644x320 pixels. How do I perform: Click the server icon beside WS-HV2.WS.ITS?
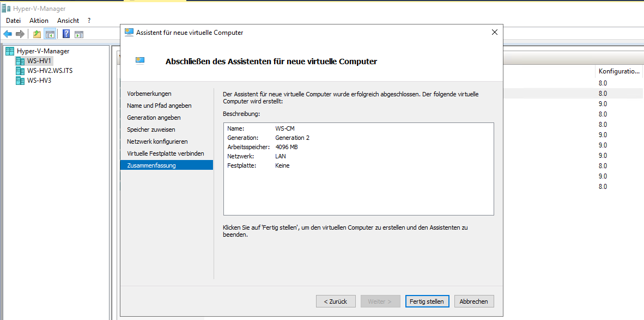pos(20,71)
